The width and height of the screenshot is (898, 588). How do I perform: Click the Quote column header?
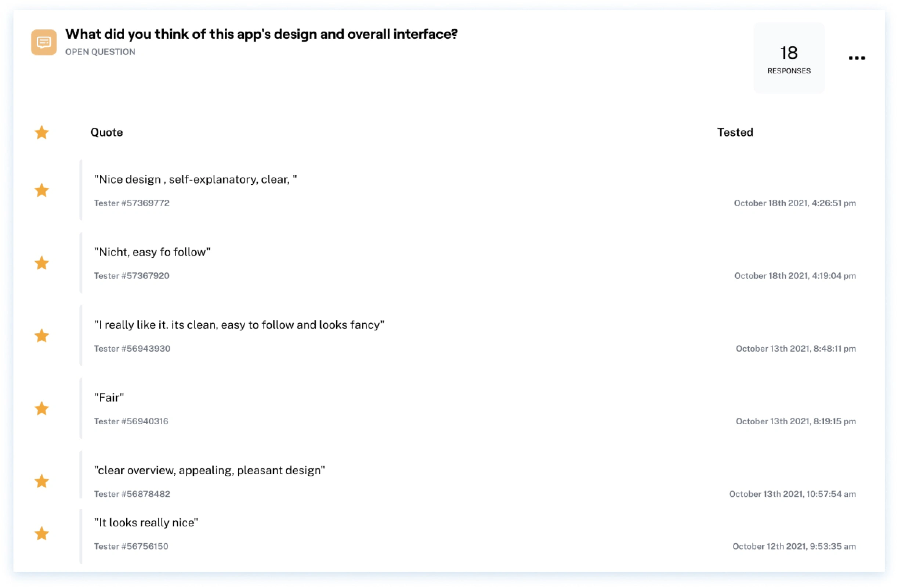106,133
